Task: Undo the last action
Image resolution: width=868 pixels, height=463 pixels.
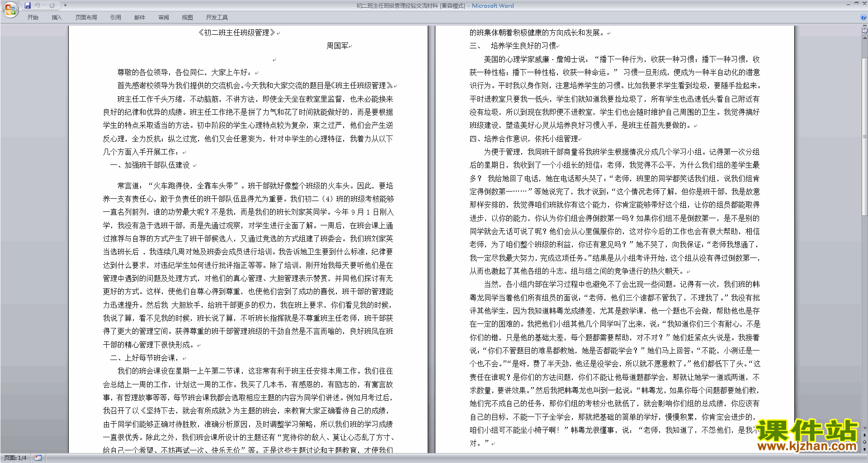Action: (38, 5)
